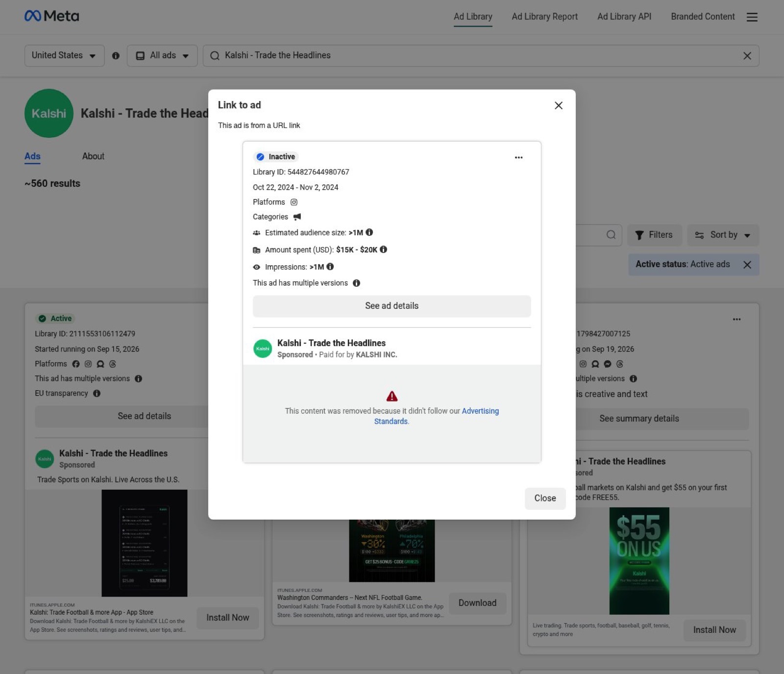784x674 pixels.
Task: Open the Ad Library tab
Action: [473, 17]
